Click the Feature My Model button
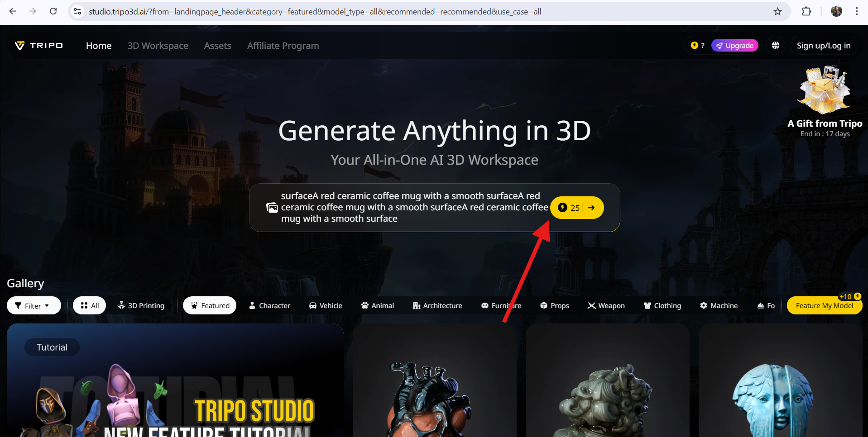This screenshot has width=868, height=437. (x=825, y=305)
